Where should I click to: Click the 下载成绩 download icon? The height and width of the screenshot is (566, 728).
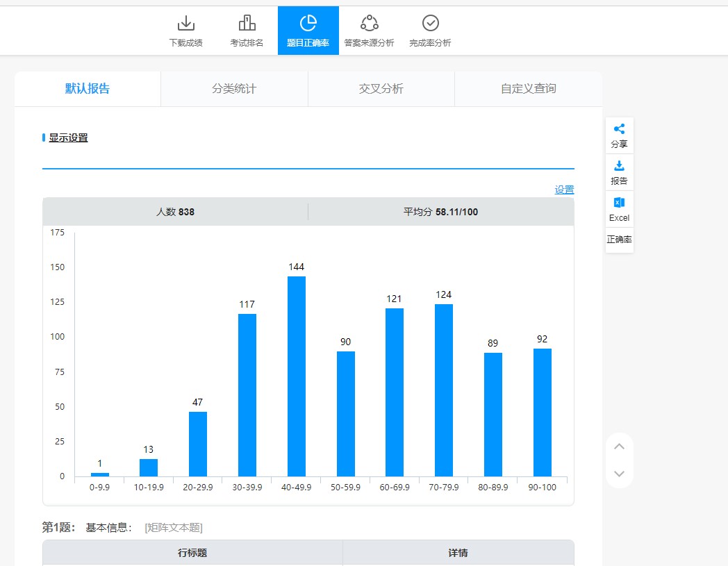[186, 24]
